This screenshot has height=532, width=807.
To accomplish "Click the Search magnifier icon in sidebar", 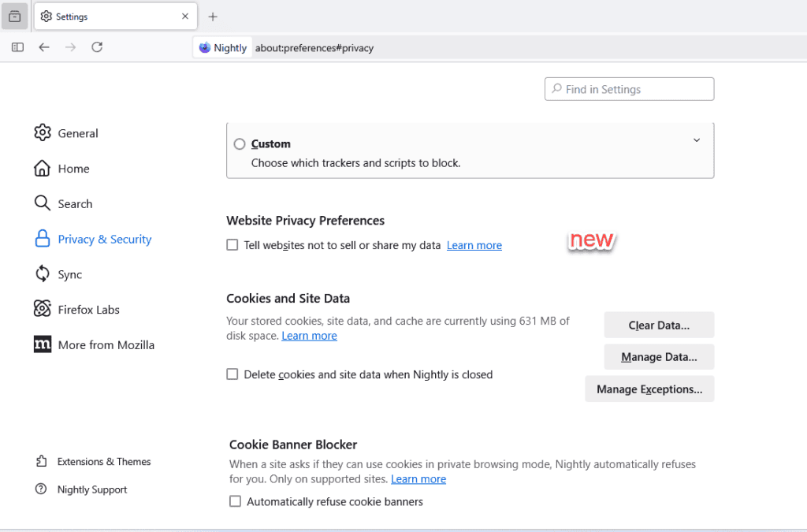I will pos(43,203).
